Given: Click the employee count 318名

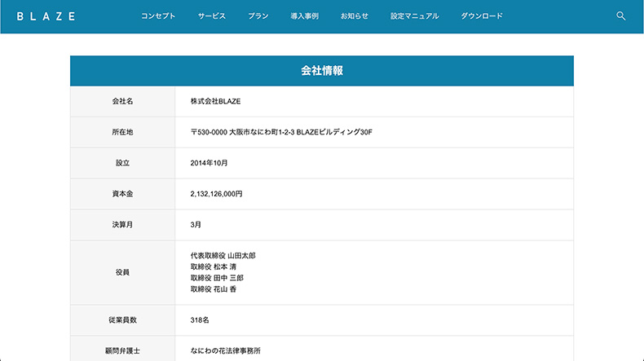Looking at the screenshot, I should [200, 320].
